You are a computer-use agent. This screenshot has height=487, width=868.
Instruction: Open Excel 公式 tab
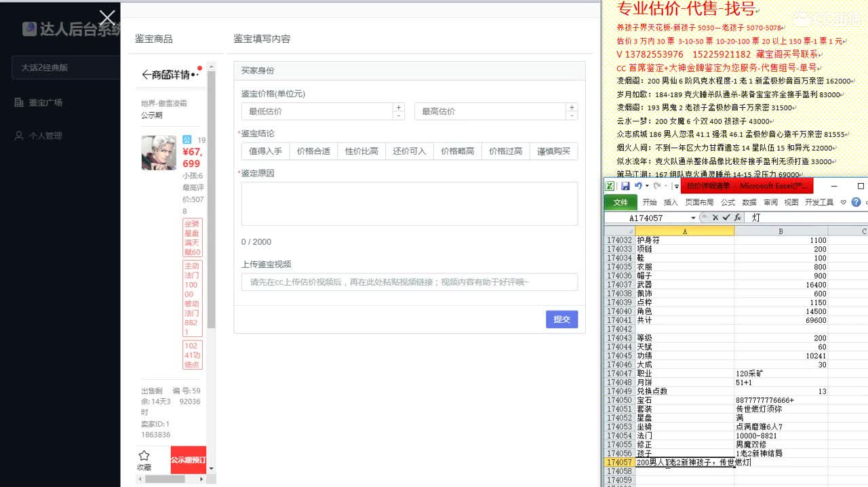[728, 202]
